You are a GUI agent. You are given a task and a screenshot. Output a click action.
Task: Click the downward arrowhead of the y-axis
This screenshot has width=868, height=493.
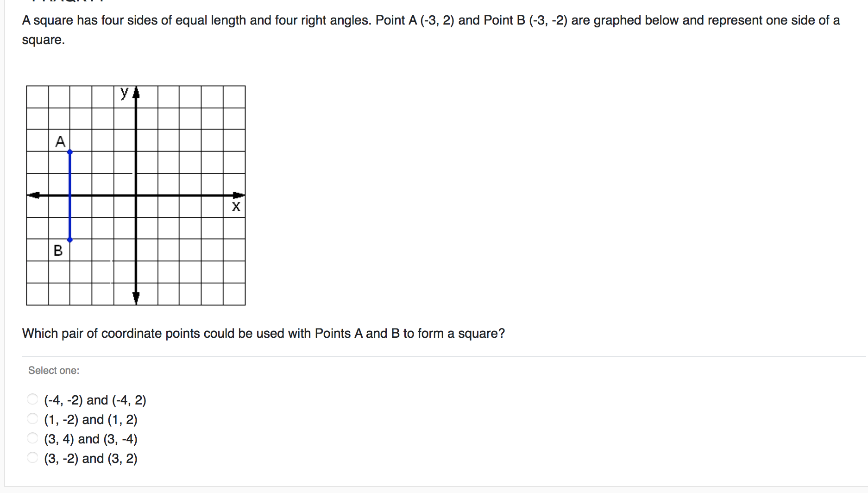point(136,297)
